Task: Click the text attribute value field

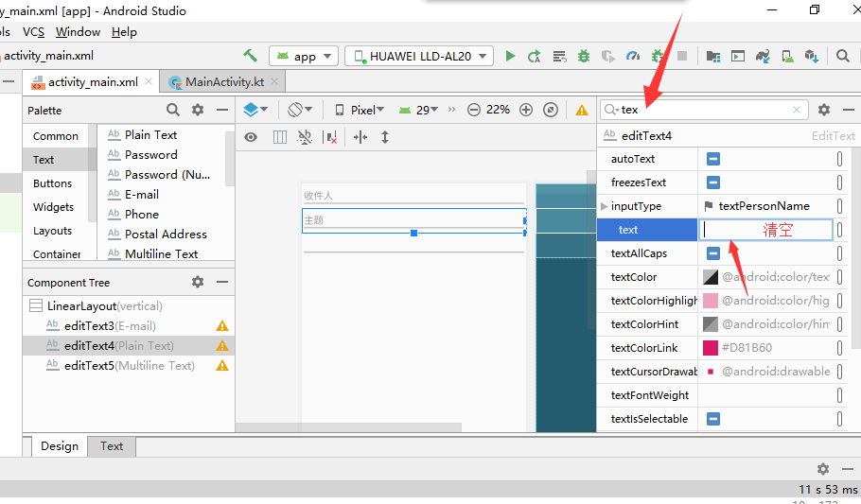Action: pos(766,230)
